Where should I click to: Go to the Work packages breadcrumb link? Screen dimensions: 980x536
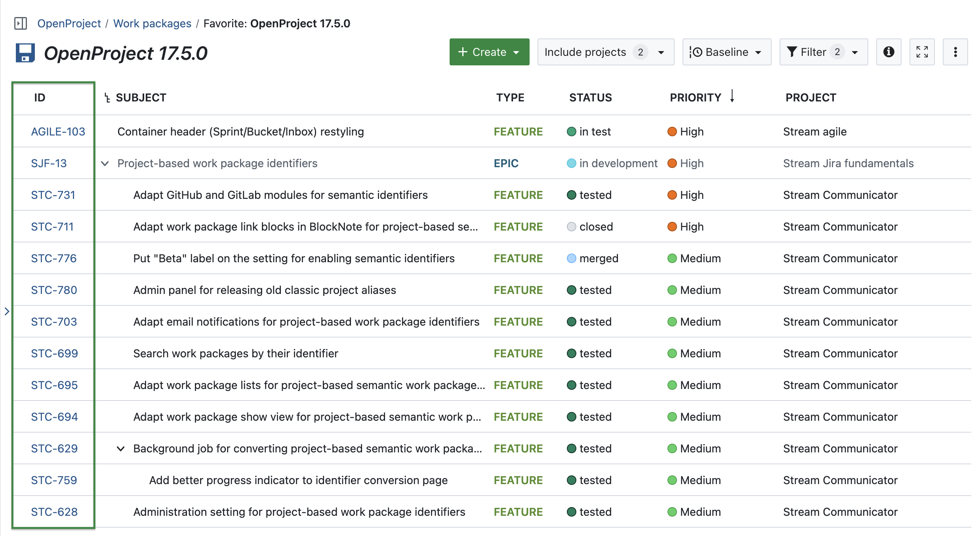pos(152,23)
